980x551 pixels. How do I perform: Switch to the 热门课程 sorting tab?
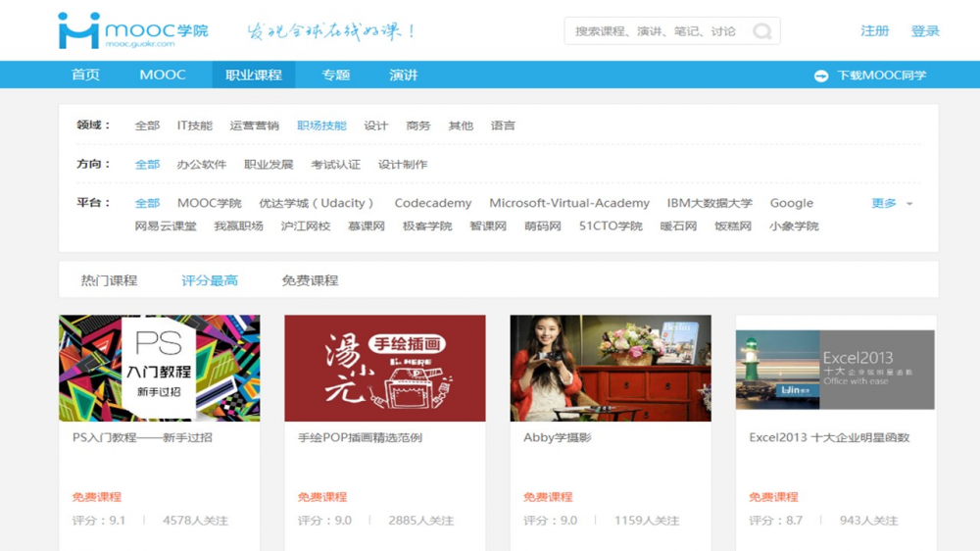(109, 280)
